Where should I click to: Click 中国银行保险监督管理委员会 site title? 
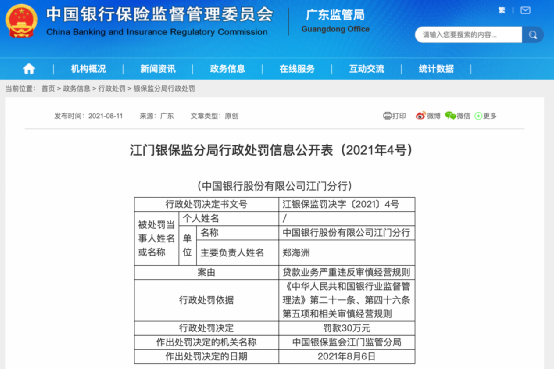click(160, 14)
